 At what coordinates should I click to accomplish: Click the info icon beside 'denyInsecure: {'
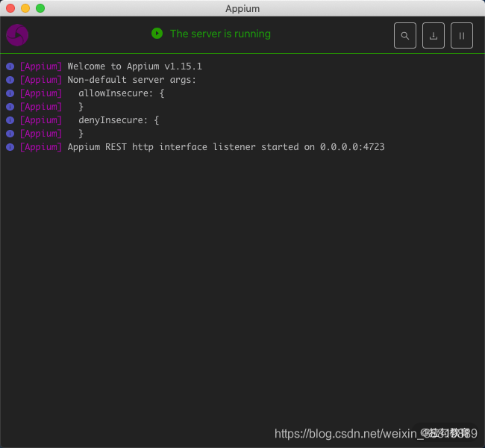[10, 120]
